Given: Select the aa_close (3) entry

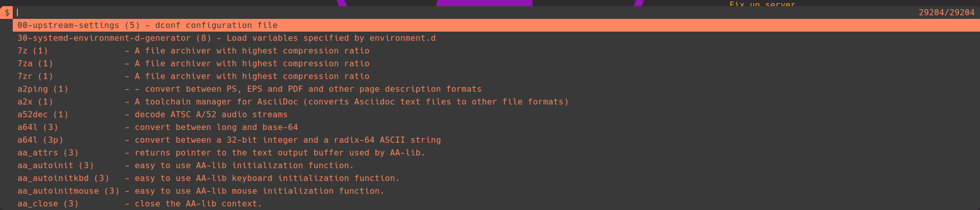Looking at the screenshot, I should (x=139, y=204).
